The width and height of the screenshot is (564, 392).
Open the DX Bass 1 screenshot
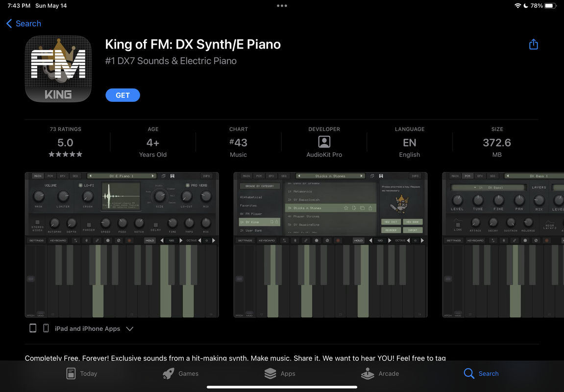click(503, 245)
